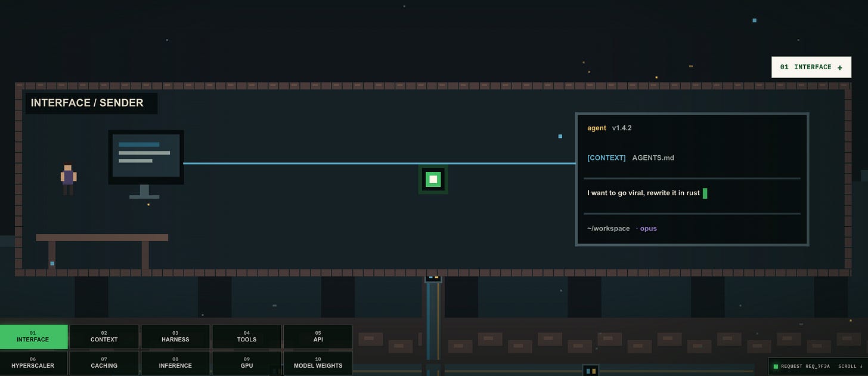
Task: Click the prompt 'I want to go viral' line
Action: pos(643,193)
